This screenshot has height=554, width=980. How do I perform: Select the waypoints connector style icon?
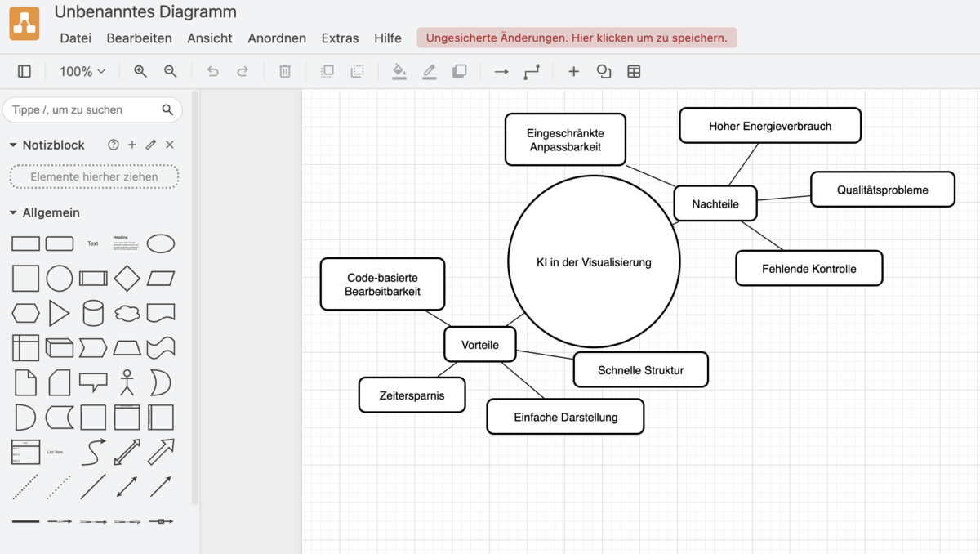[x=532, y=72]
